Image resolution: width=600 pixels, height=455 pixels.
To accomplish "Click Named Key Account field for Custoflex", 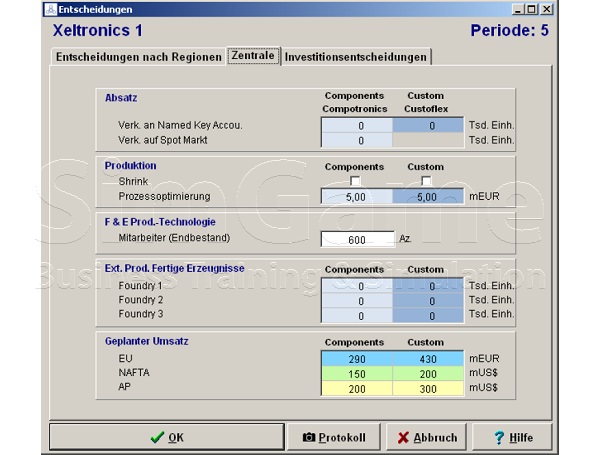I will 428,126.
